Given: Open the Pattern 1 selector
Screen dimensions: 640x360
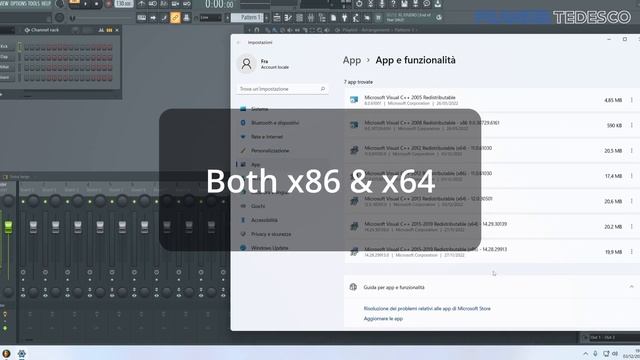Looking at the screenshot, I should [x=248, y=18].
